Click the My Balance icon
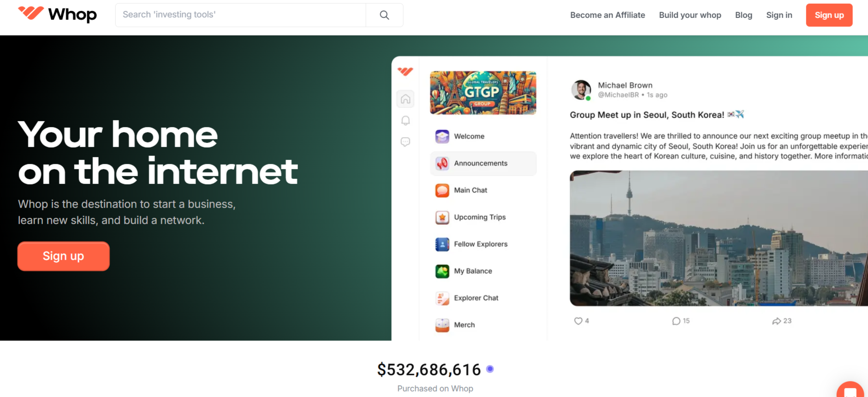Screen dimensions: 868x397 tap(442, 271)
